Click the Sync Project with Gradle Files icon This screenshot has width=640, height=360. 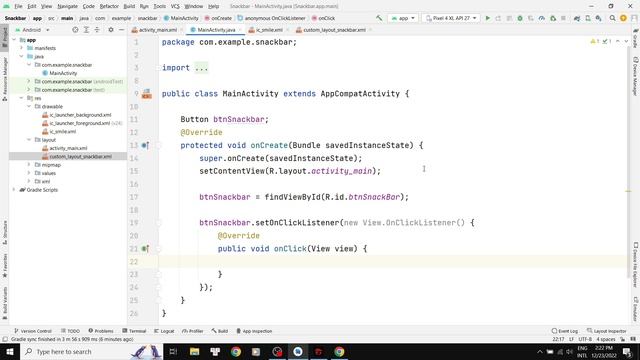577,18
